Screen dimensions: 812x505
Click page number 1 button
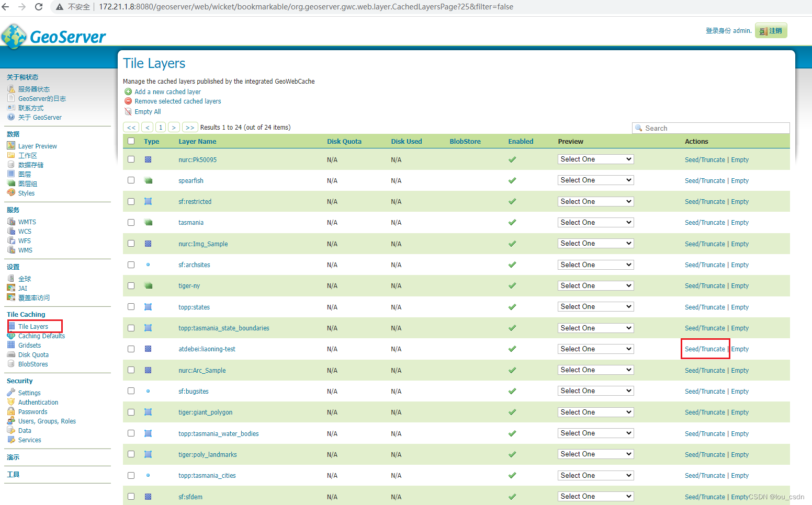(161, 127)
